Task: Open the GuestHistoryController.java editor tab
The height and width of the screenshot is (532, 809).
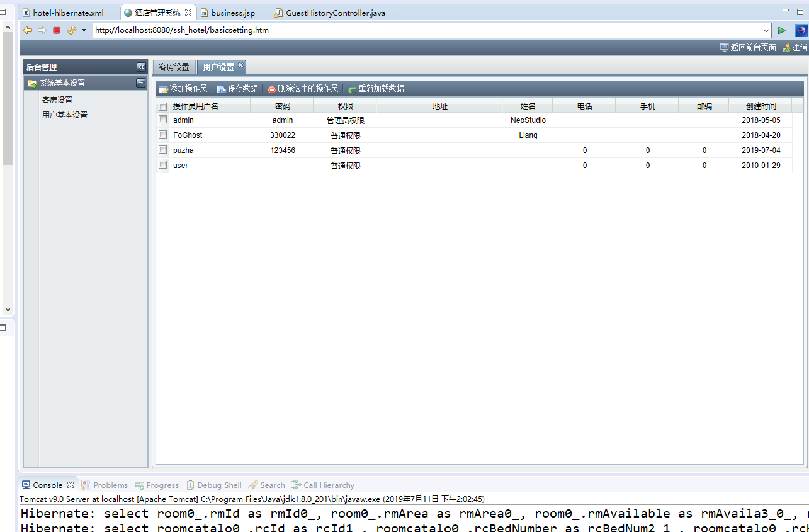Action: click(335, 13)
